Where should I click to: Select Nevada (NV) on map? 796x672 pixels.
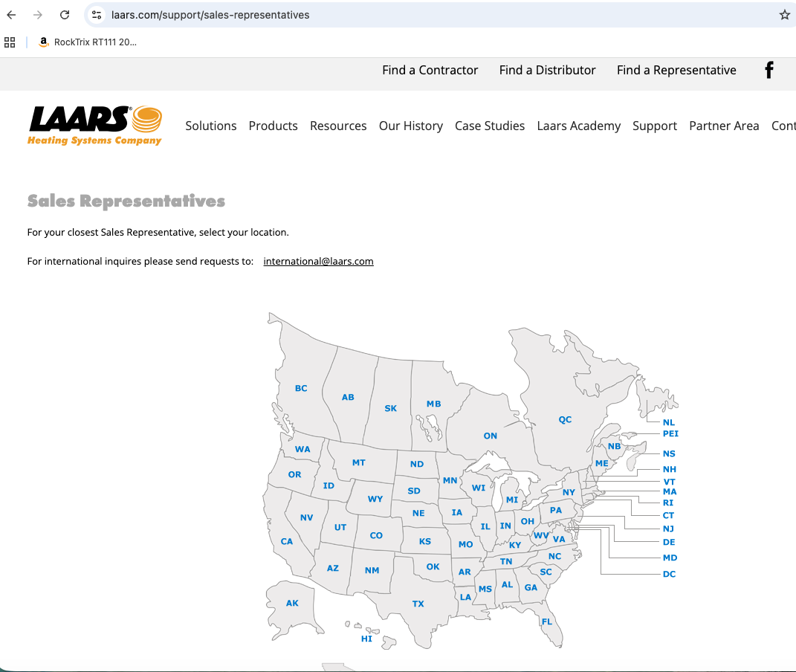click(x=307, y=517)
